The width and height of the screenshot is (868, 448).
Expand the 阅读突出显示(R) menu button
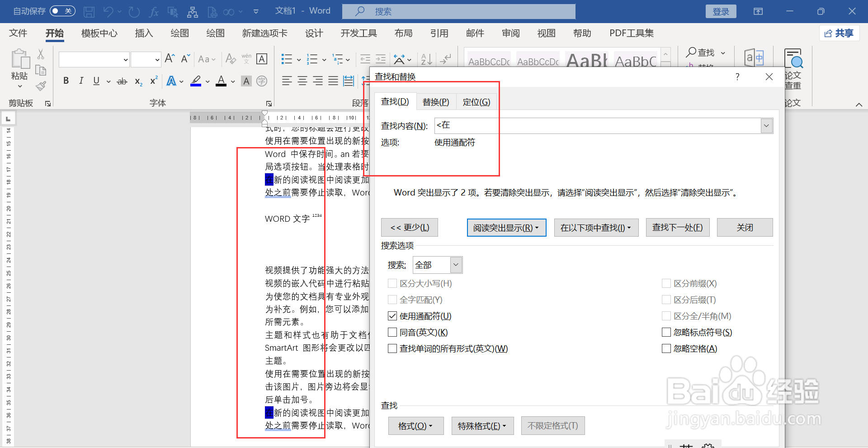(506, 228)
